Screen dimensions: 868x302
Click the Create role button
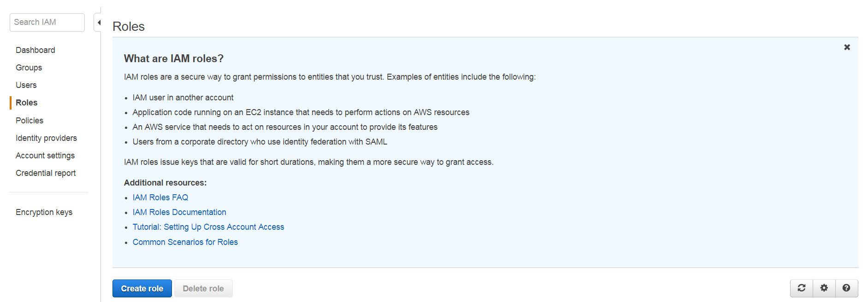tap(142, 288)
